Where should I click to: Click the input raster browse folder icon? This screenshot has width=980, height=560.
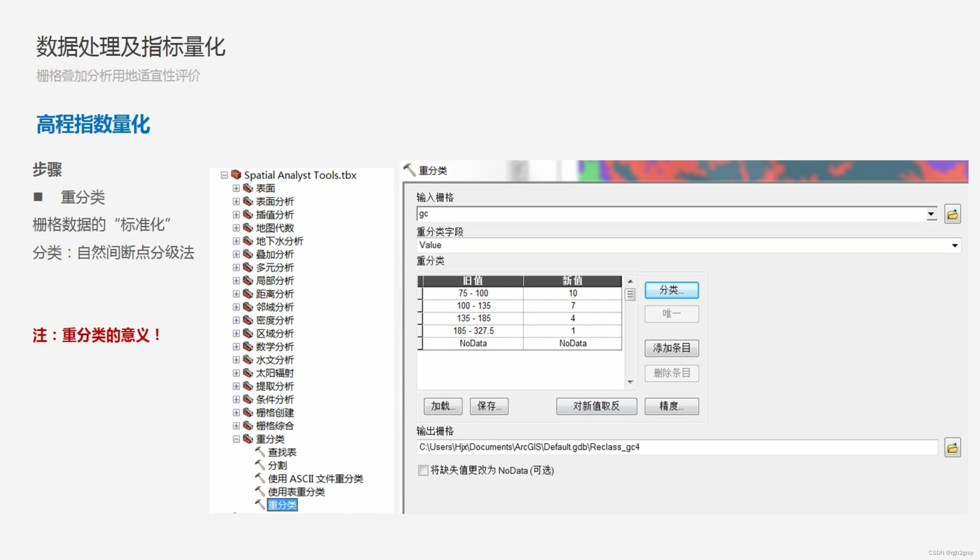[952, 214]
